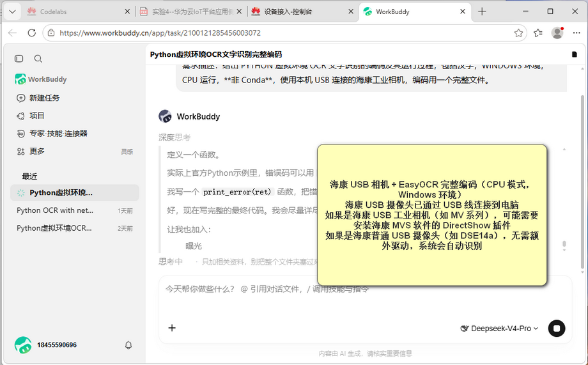This screenshot has height=365, width=588.
Task: Click the thinking panel scrollbar thumb
Action: click(564, 245)
